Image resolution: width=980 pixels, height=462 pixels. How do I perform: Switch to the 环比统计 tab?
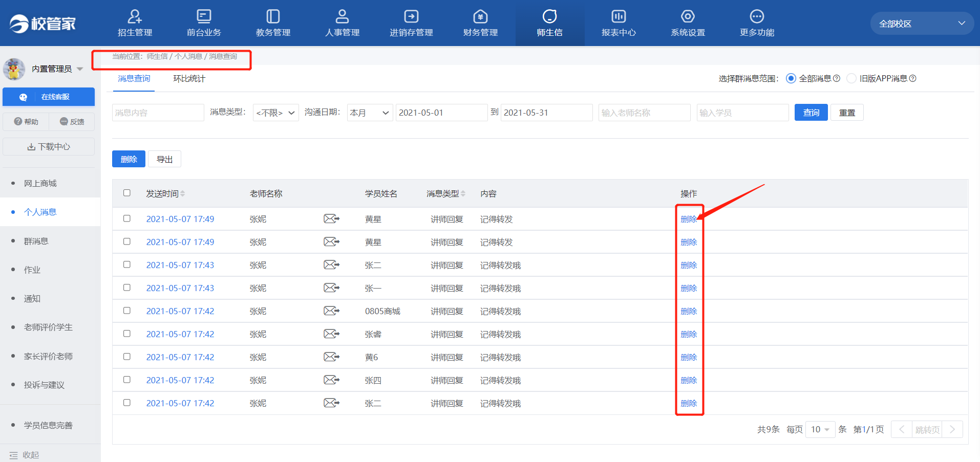click(x=189, y=78)
